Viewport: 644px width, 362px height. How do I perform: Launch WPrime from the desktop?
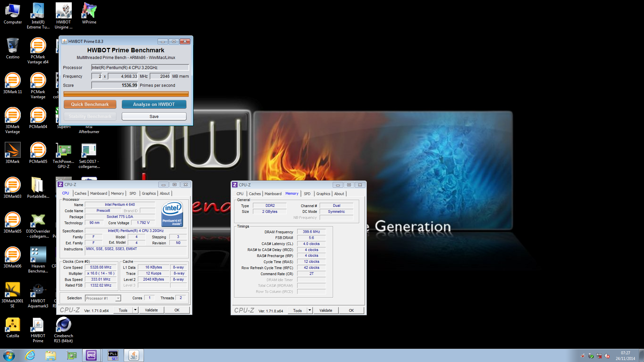pos(89,14)
